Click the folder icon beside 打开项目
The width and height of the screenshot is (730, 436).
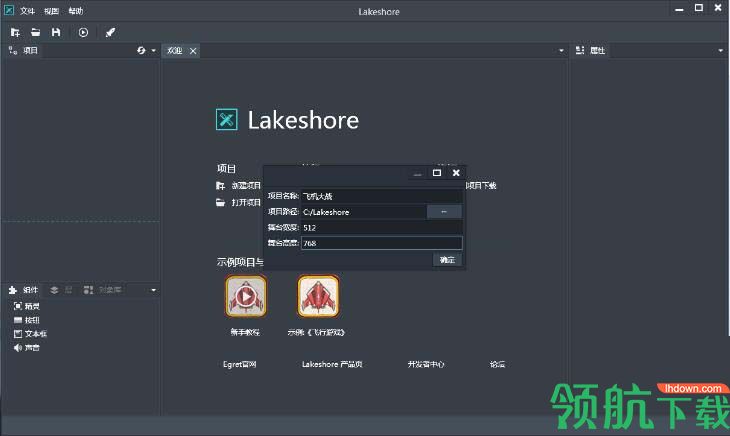pyautogui.click(x=221, y=202)
